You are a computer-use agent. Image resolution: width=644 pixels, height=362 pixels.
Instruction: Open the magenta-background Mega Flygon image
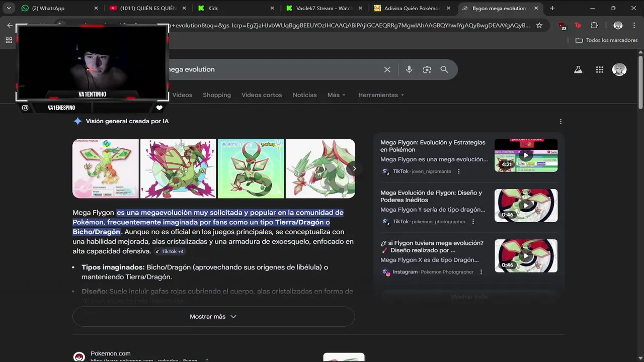pos(178,168)
